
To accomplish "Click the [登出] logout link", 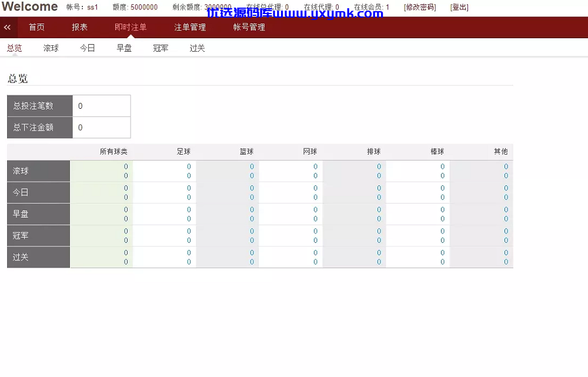I will pos(459,7).
